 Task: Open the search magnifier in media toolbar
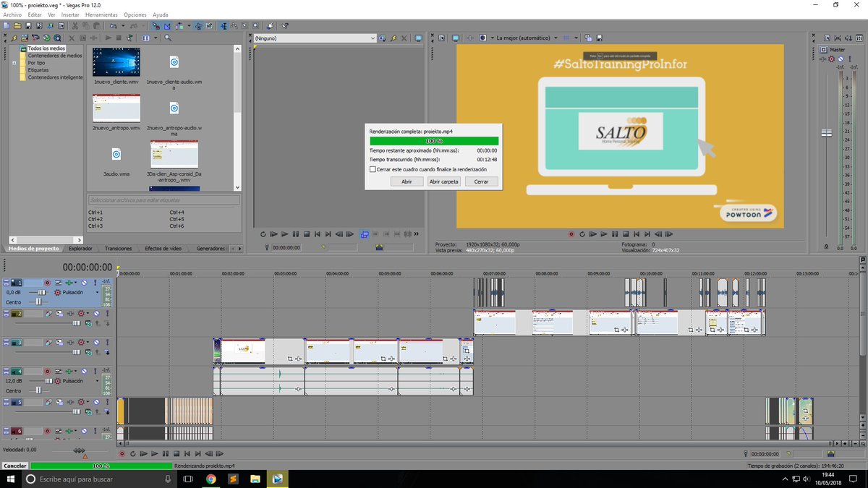tap(168, 38)
